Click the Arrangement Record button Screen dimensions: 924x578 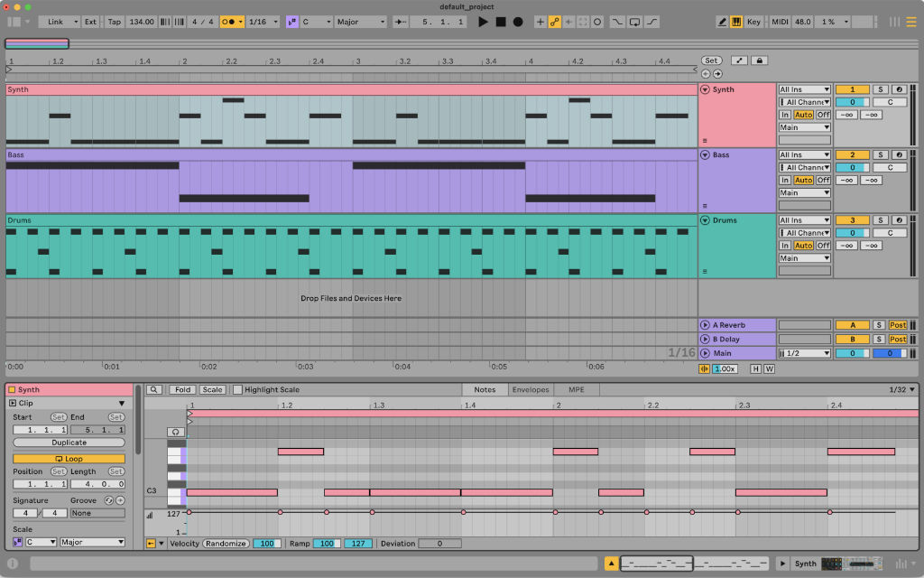click(517, 22)
